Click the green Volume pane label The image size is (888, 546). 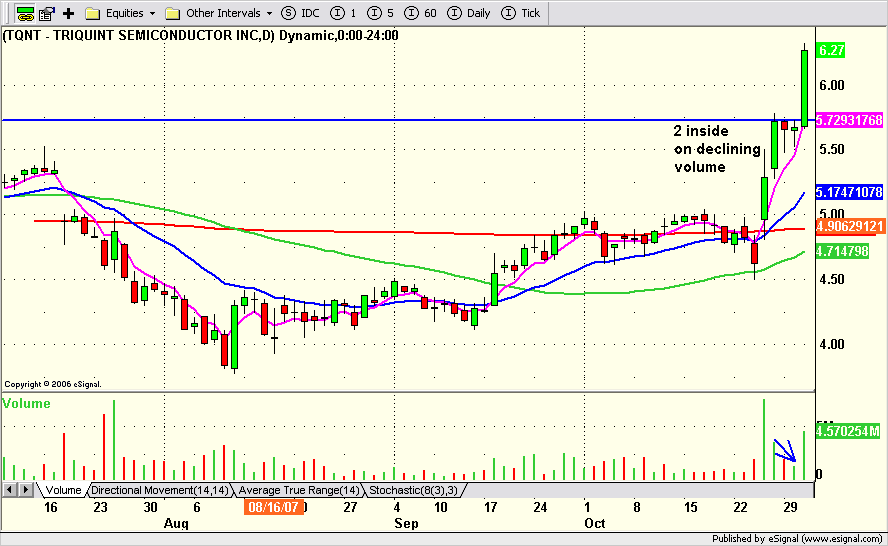coord(27,404)
